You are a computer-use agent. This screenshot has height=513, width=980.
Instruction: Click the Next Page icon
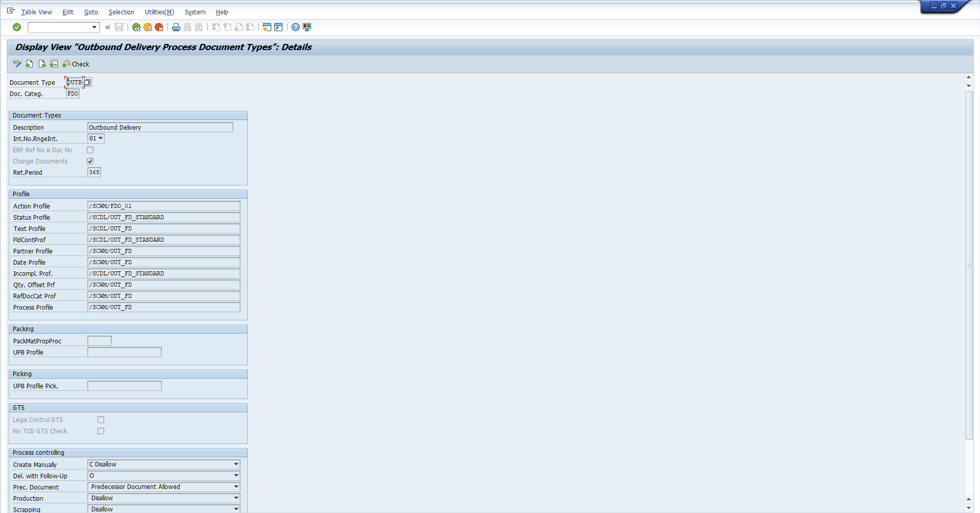point(238,27)
